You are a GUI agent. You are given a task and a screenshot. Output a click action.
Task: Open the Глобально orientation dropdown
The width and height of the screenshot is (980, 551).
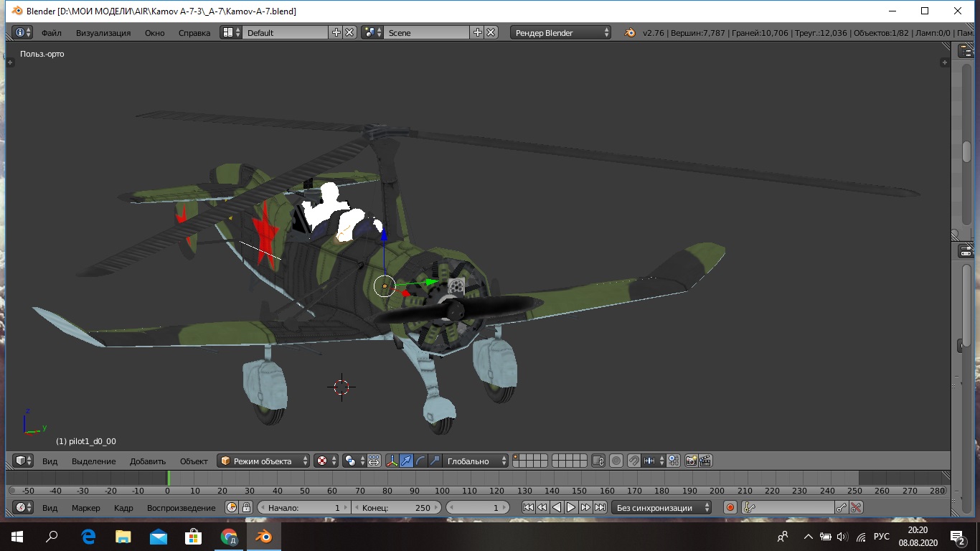coord(475,461)
